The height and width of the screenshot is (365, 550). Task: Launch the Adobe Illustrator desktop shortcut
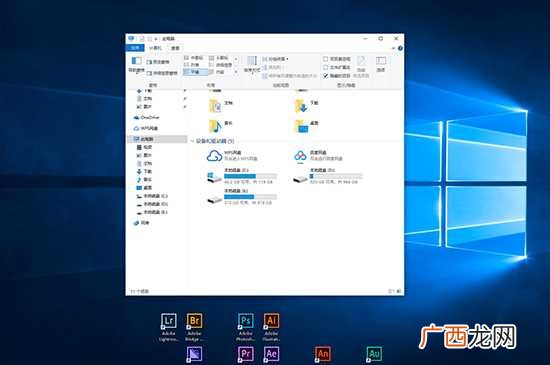click(x=271, y=327)
